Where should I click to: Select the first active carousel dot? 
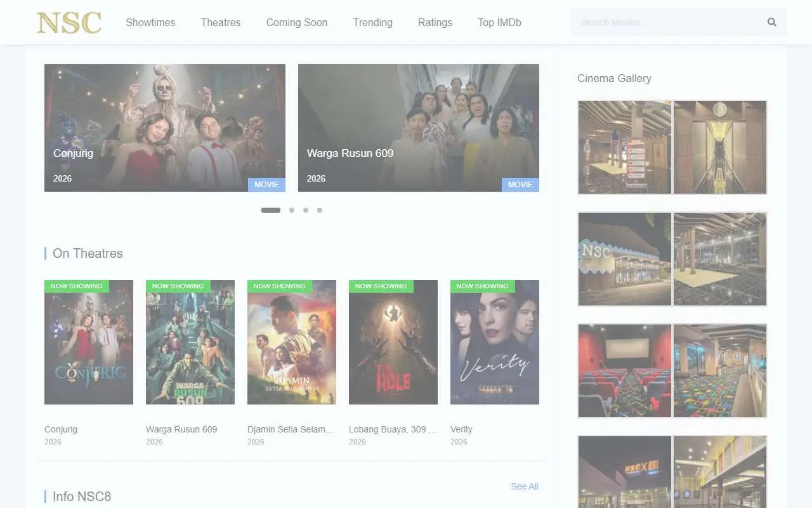click(271, 210)
